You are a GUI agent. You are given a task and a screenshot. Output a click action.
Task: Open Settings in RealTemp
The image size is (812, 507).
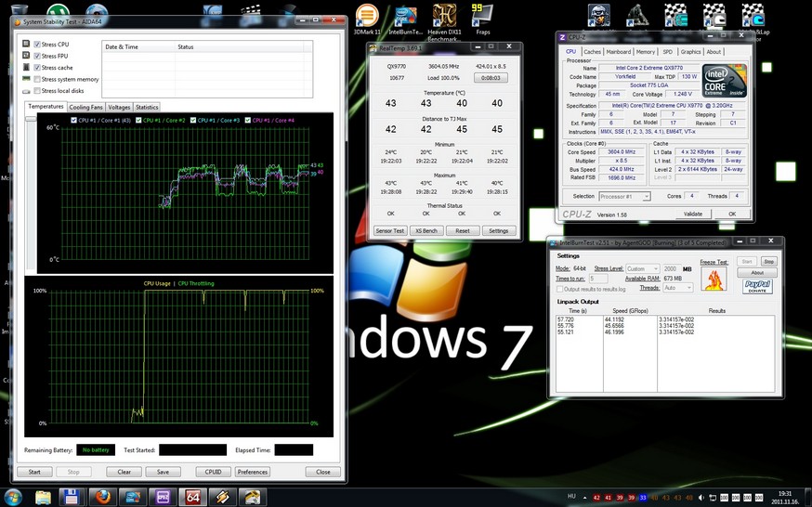pyautogui.click(x=499, y=230)
